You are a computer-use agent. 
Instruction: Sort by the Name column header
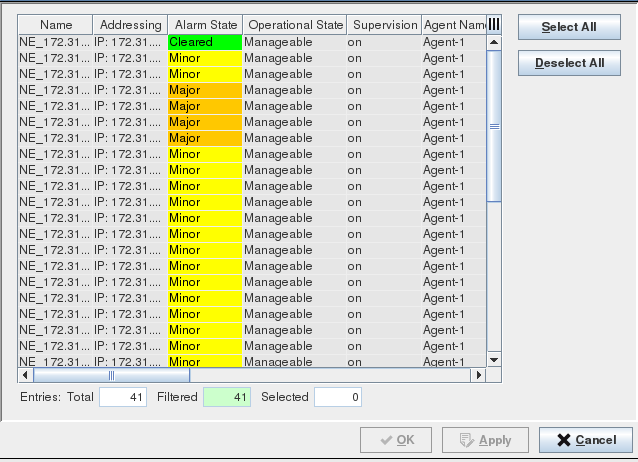point(56,24)
